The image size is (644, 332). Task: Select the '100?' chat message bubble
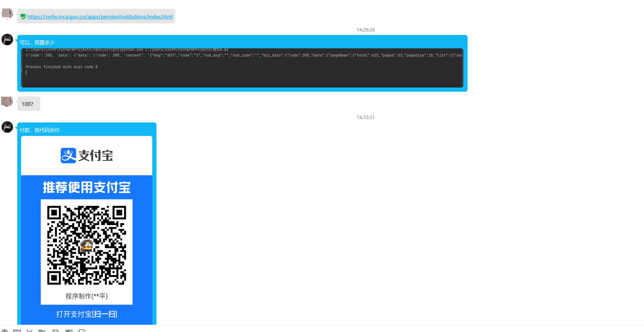pyautogui.click(x=28, y=104)
